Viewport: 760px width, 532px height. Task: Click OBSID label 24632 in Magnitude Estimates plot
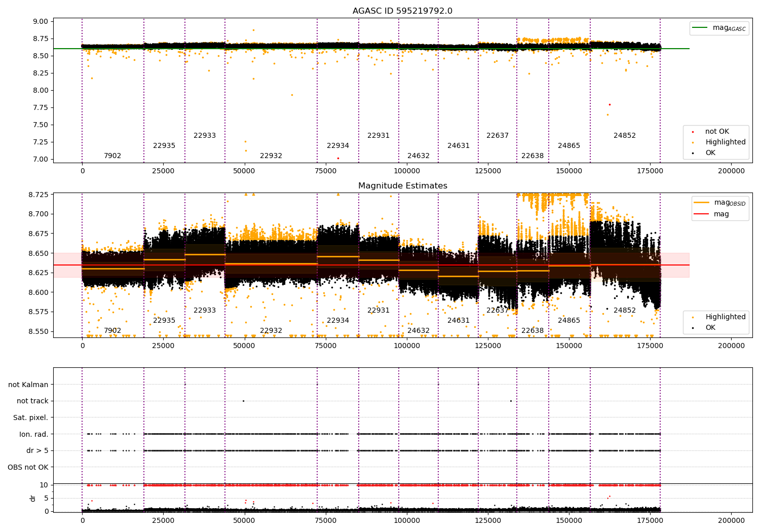[419, 331]
